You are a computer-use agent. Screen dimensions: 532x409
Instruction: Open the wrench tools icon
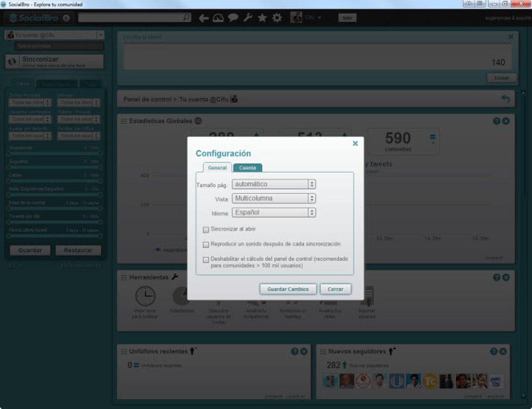pyautogui.click(x=248, y=18)
